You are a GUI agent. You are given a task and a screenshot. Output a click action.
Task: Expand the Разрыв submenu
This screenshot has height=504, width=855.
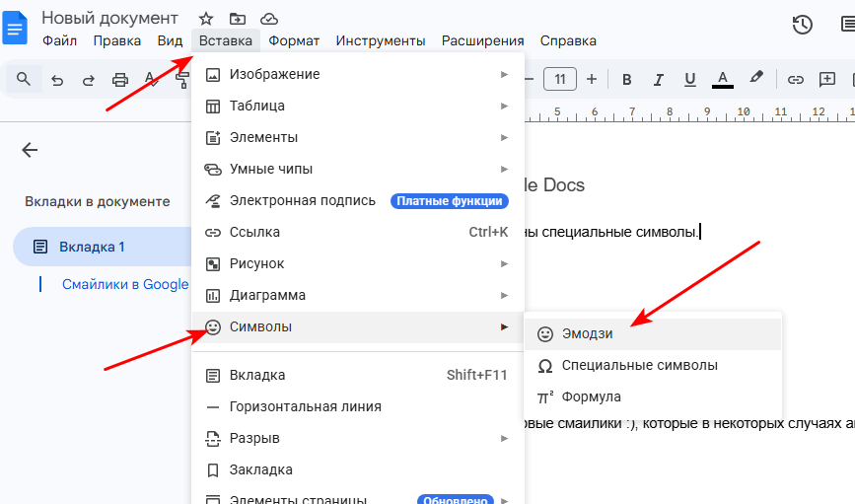coord(358,439)
